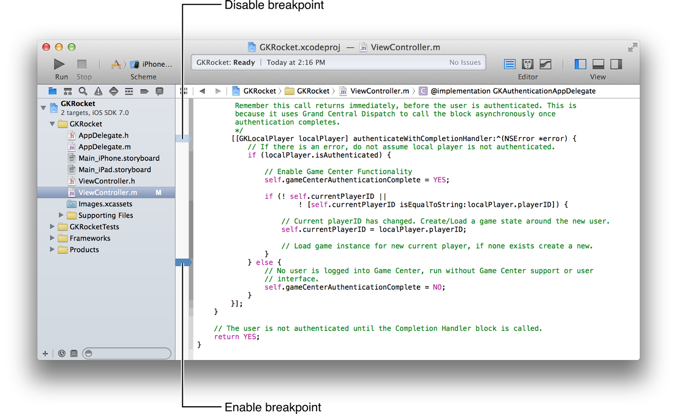Expand the Frameworks group
Image resolution: width=677 pixels, height=414 pixels.
52,238
